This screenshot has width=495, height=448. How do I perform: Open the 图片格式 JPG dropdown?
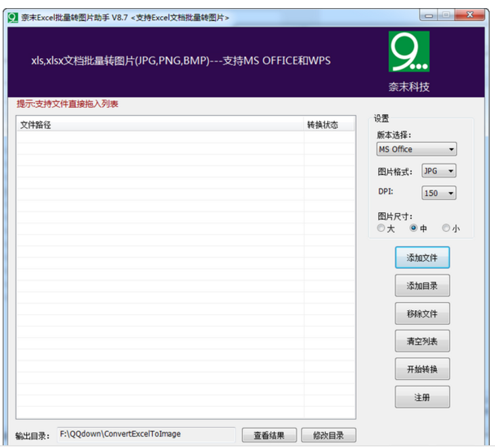(438, 171)
